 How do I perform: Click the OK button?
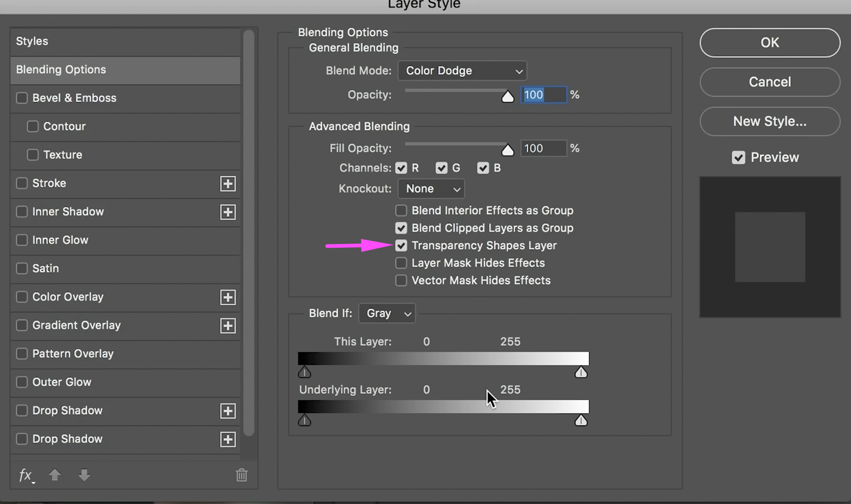pos(770,42)
